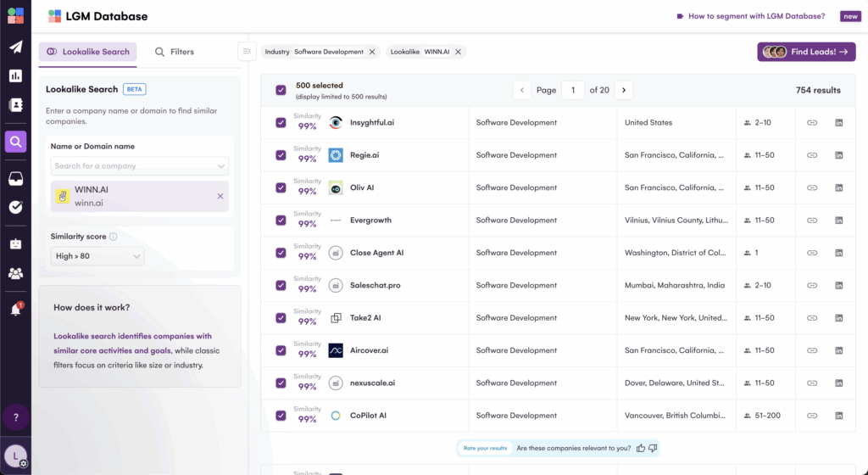Screen dimensions: 868x475
Task: Open the help question mark button
Action: [15, 417]
